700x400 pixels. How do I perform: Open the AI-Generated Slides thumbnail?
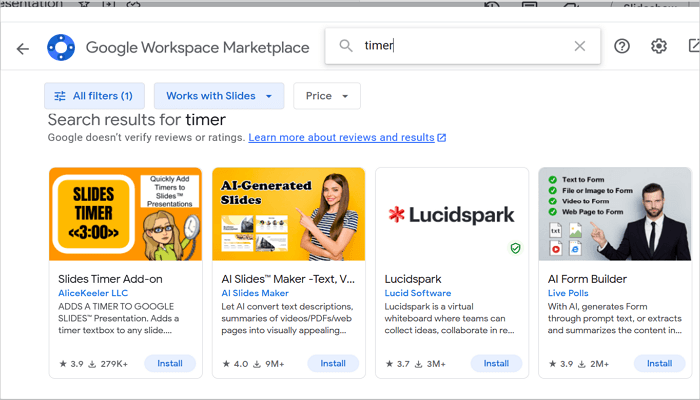click(x=288, y=214)
